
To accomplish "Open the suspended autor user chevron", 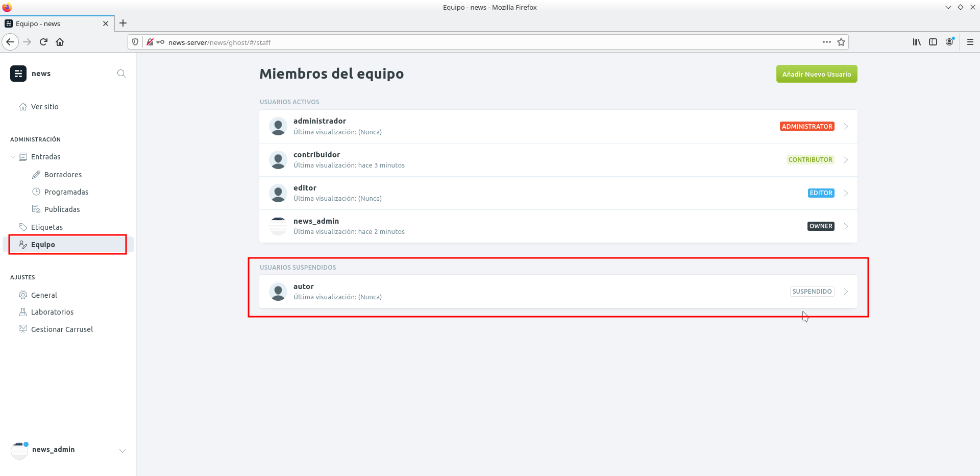I will pyautogui.click(x=846, y=292).
